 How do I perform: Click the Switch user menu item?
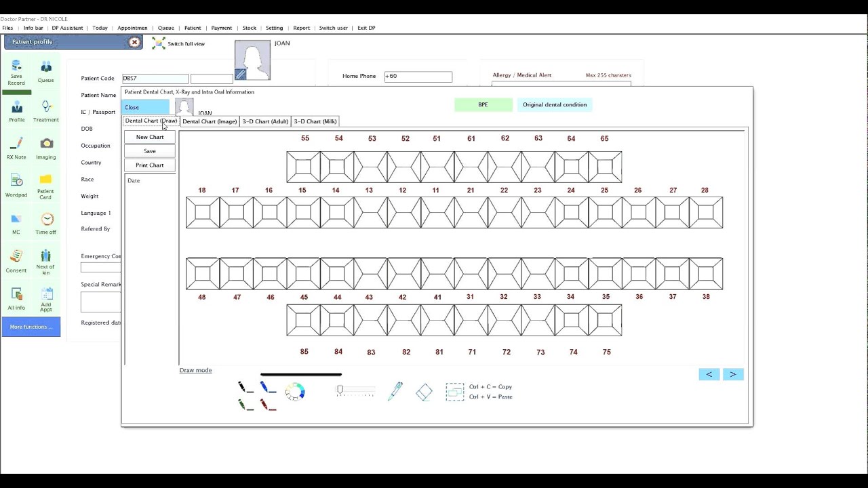[x=334, y=28]
